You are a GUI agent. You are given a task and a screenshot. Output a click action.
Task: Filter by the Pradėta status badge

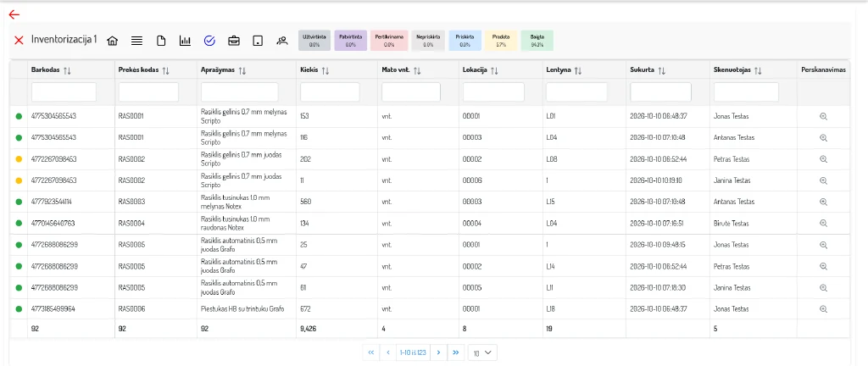pos(501,41)
